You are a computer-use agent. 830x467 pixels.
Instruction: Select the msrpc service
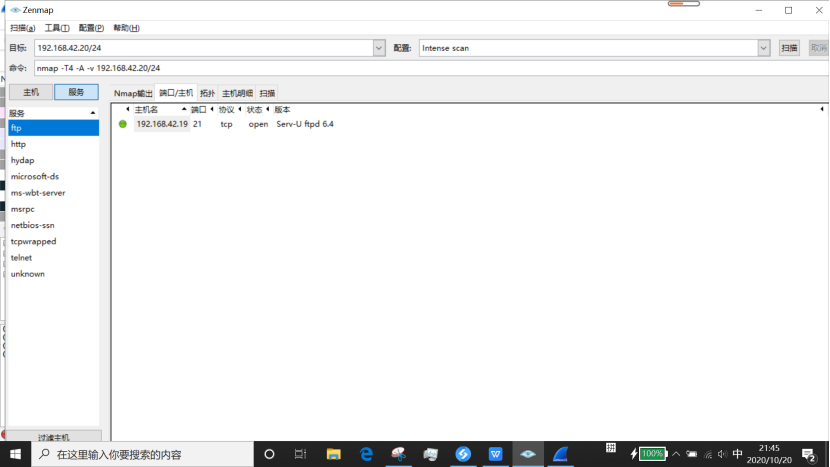tap(53, 209)
